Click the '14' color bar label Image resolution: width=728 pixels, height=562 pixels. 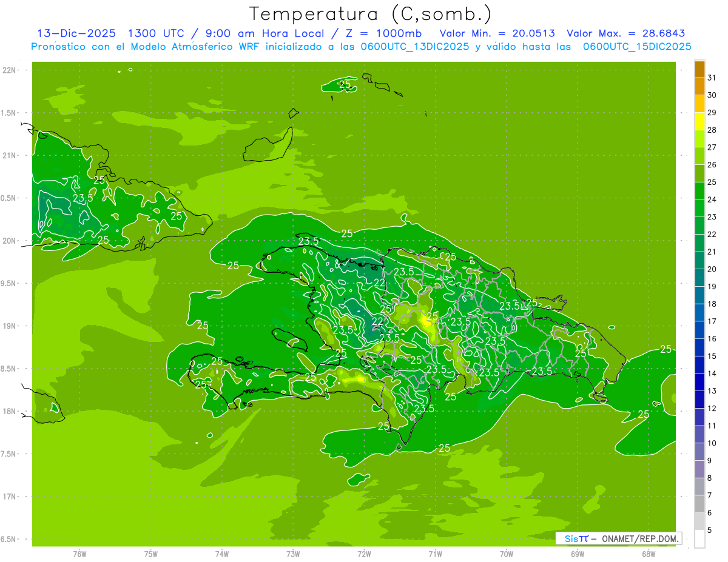tap(712, 373)
